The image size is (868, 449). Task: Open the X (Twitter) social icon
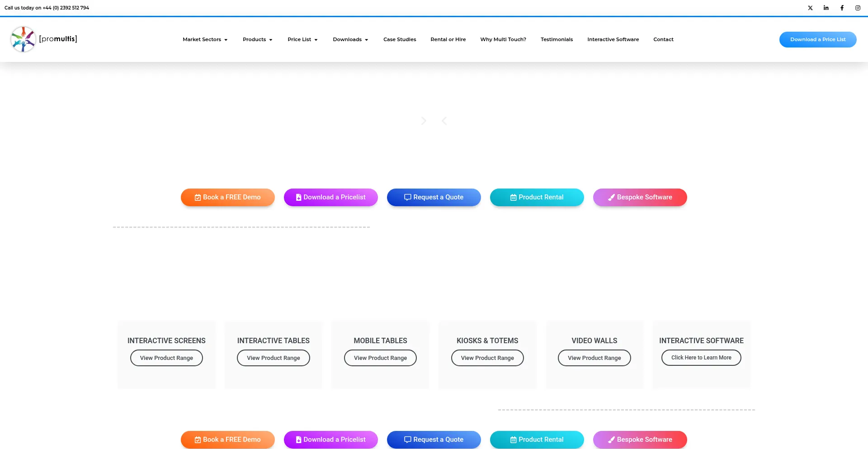pos(810,8)
